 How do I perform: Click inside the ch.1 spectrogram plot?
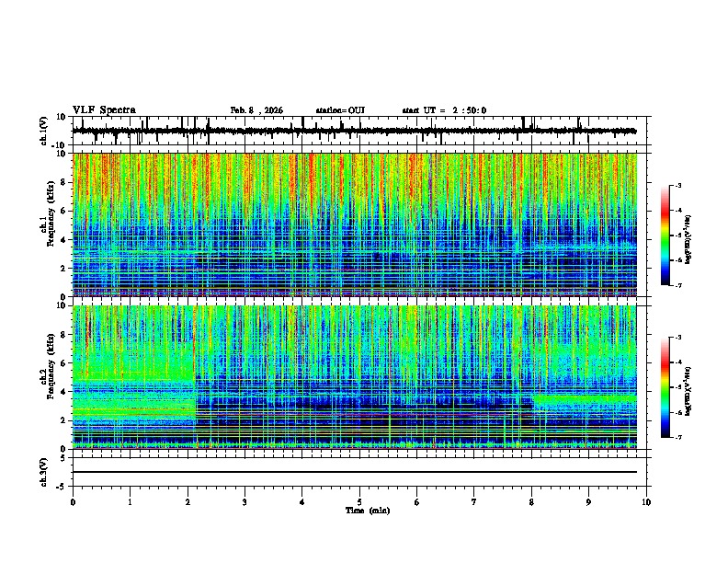355,224
